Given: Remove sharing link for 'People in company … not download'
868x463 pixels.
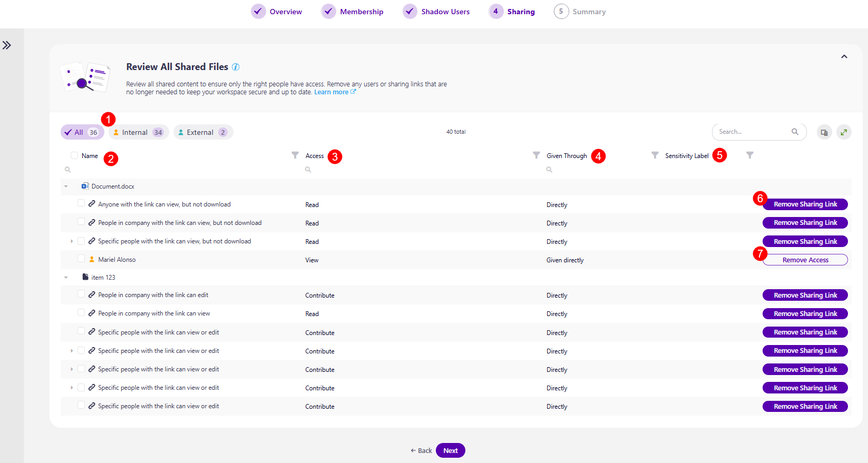Looking at the screenshot, I should click(x=805, y=223).
